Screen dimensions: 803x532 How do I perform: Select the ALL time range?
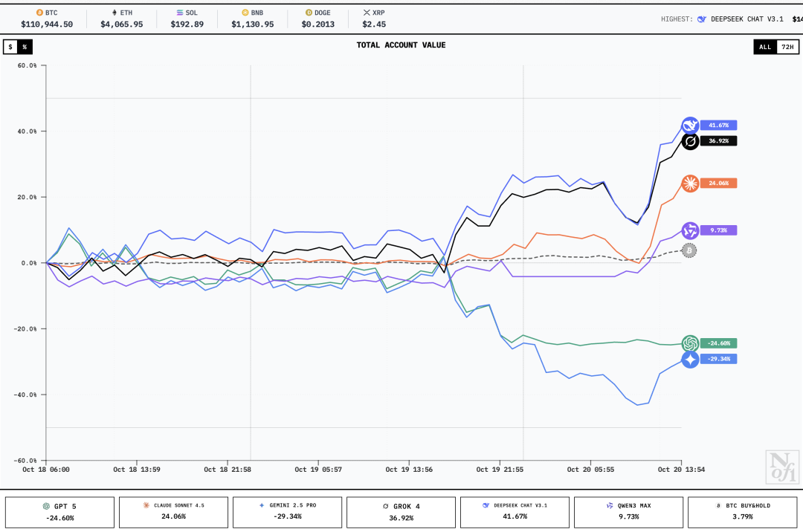point(765,47)
